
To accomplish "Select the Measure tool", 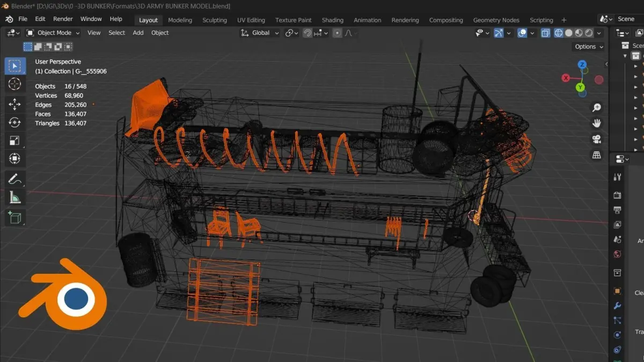I will [14, 197].
